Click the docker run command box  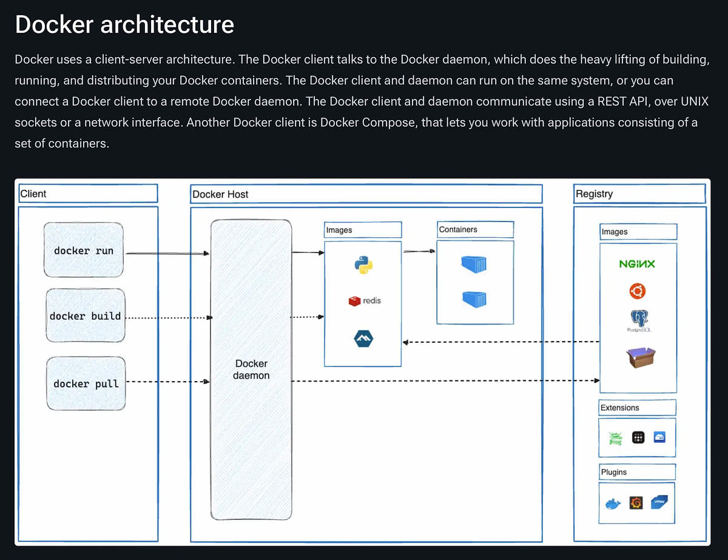click(x=83, y=250)
